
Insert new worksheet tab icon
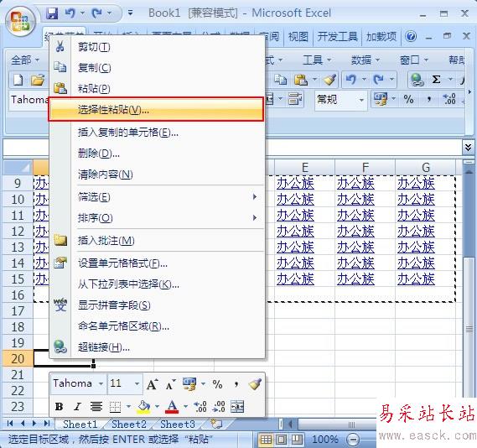click(216, 424)
